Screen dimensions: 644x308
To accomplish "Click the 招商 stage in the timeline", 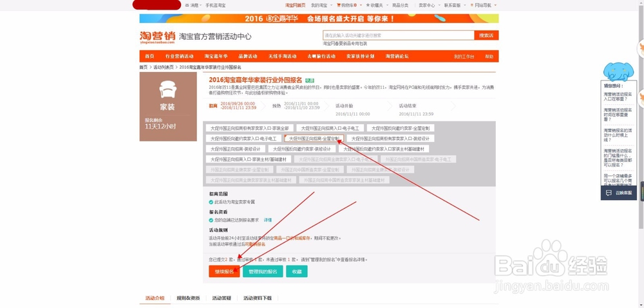I will (213, 106).
